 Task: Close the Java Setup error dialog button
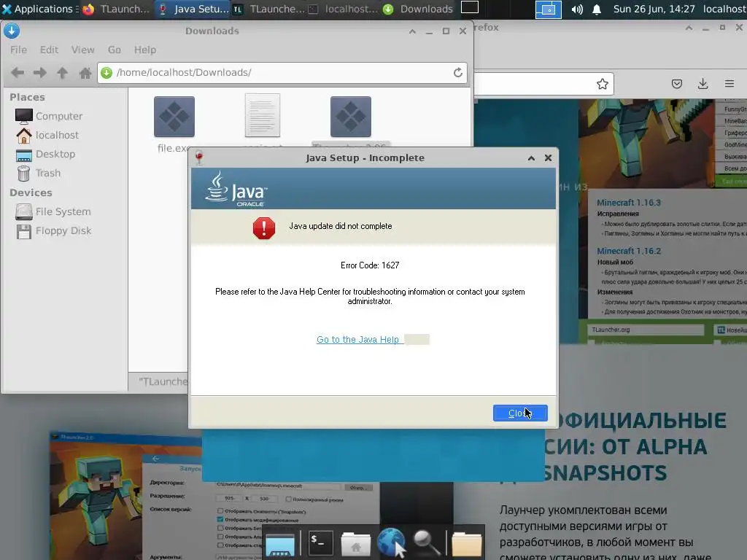point(519,413)
